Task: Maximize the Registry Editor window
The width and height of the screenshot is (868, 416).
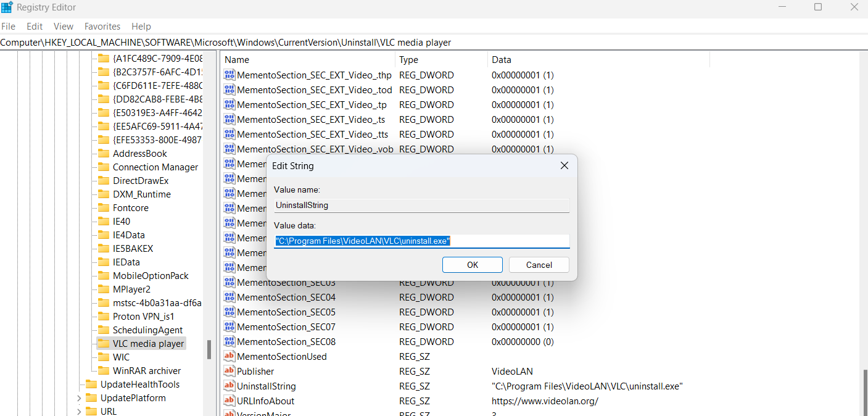Action: [x=818, y=7]
